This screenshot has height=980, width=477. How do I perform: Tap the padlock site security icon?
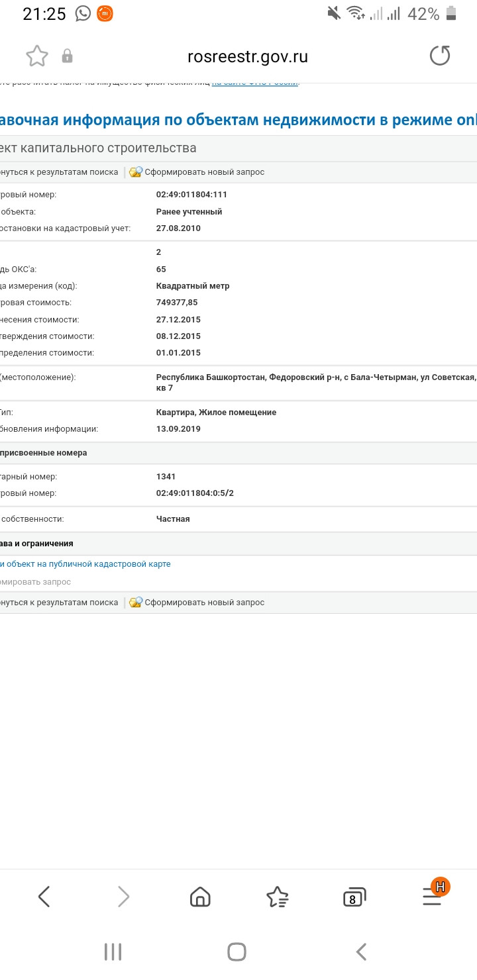coord(67,57)
